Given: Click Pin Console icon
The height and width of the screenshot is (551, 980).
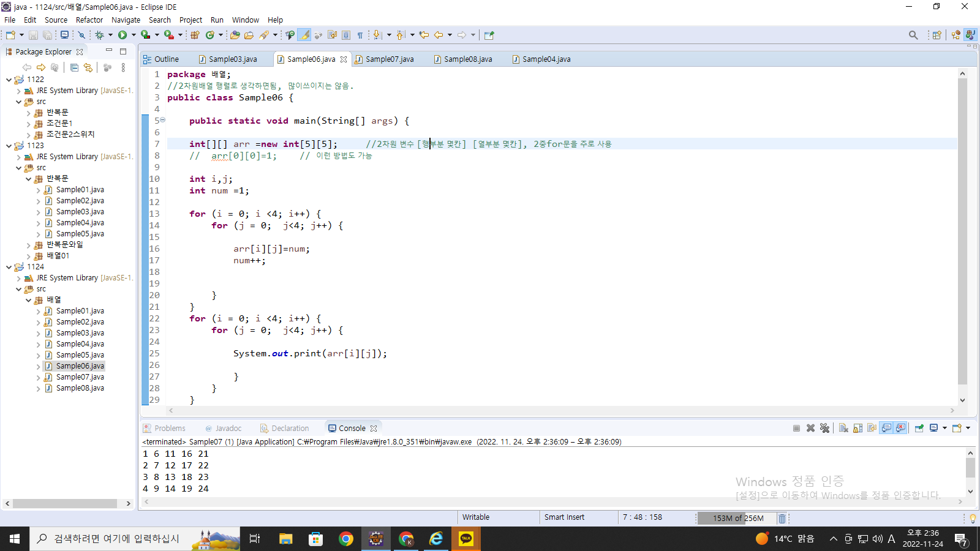Looking at the screenshot, I should coord(919,428).
